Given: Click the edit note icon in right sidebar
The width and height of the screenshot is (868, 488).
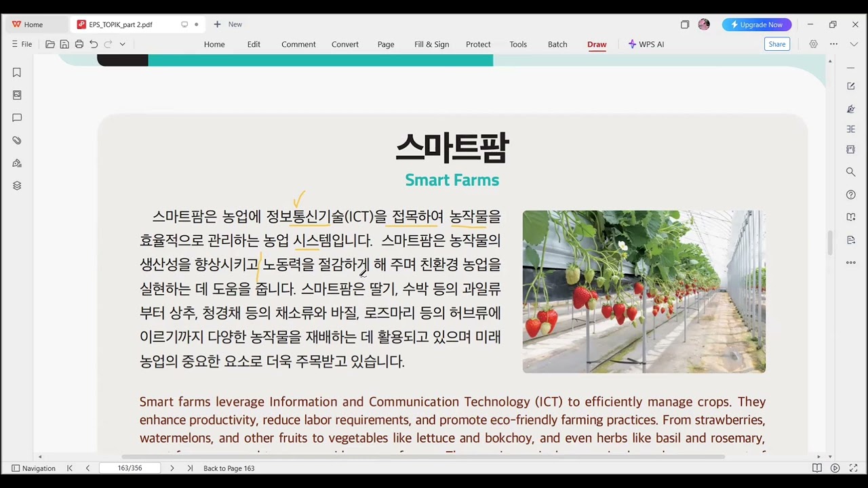Looking at the screenshot, I should click(851, 86).
